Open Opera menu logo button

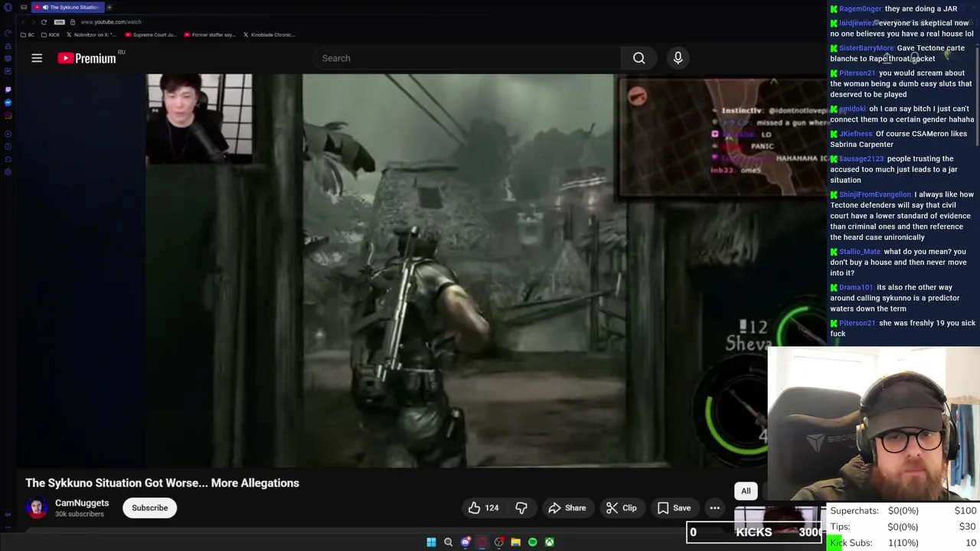pyautogui.click(x=8, y=7)
